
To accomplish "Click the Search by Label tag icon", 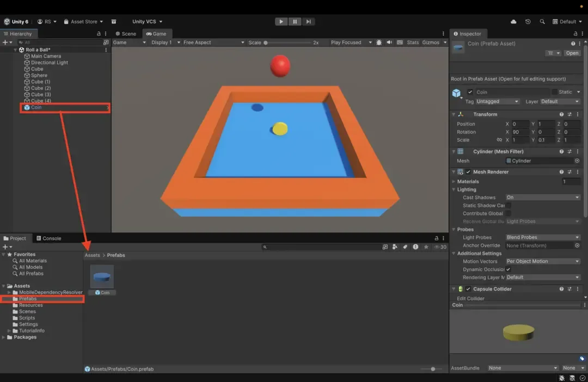I will click(x=405, y=247).
